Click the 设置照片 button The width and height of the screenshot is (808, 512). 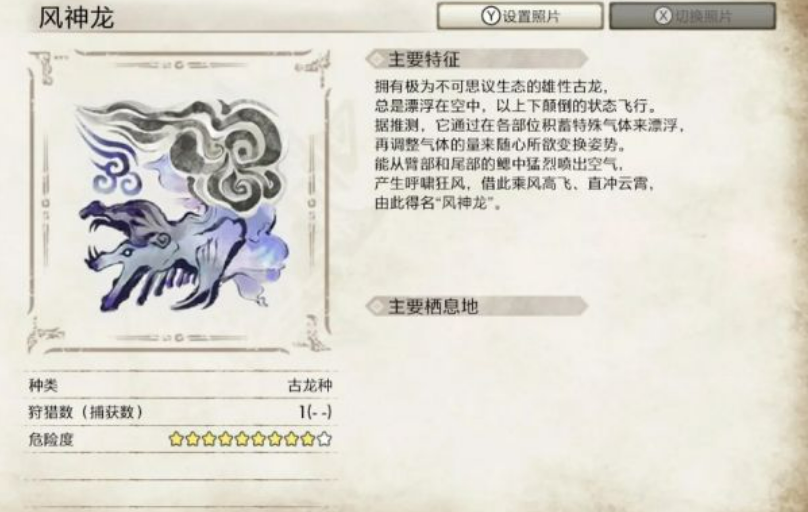point(520,16)
